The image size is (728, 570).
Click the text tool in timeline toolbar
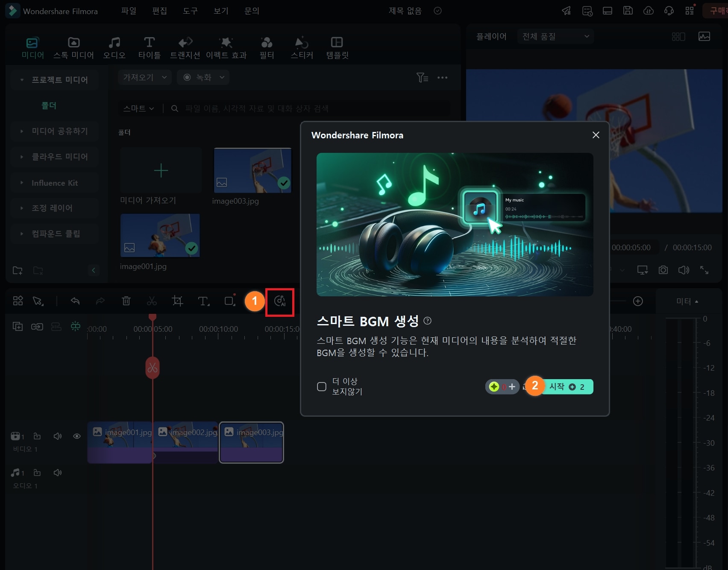click(203, 301)
